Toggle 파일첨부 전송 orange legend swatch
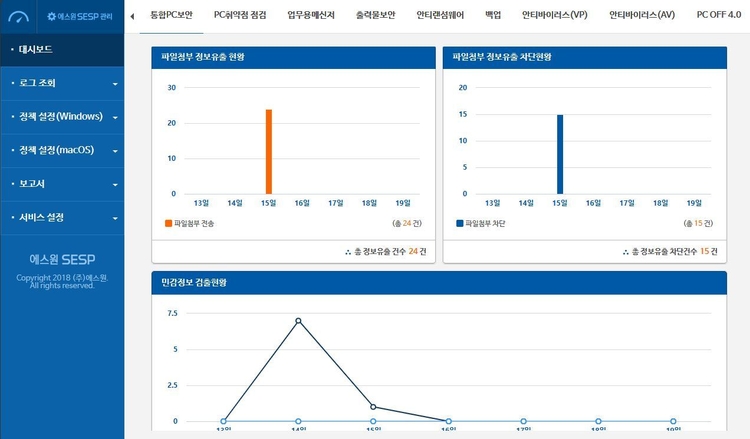Screen dimensions: 750x439 pyautogui.click(x=168, y=223)
